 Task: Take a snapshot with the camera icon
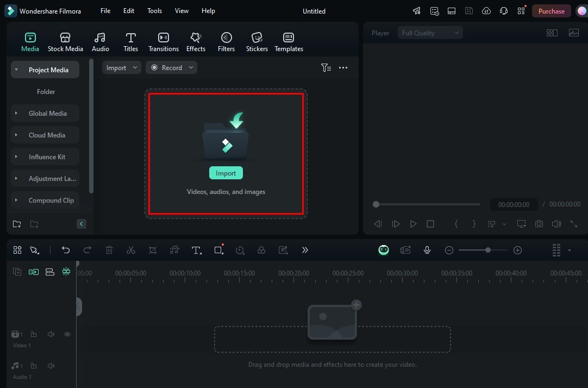[539, 224]
